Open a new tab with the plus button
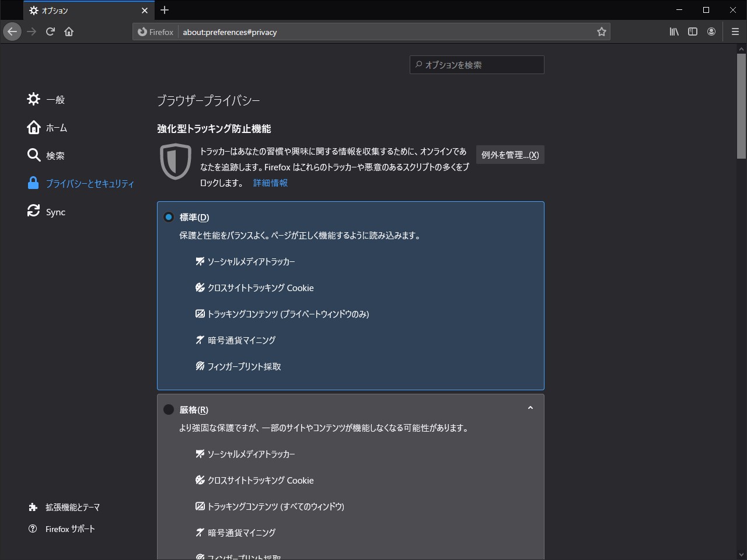This screenshot has height=560, width=747. [165, 10]
